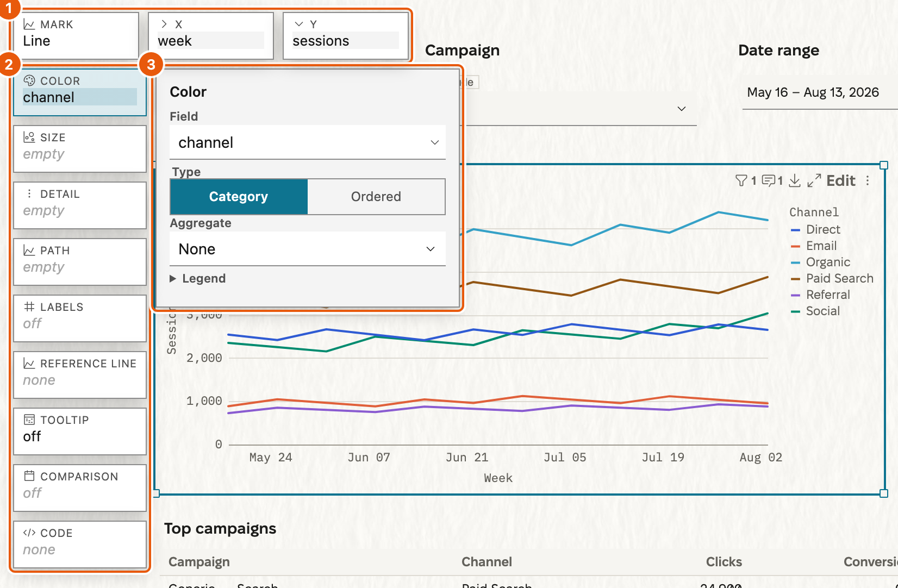Open the PATH channel option
Screen dimensions: 898x588
point(80,262)
